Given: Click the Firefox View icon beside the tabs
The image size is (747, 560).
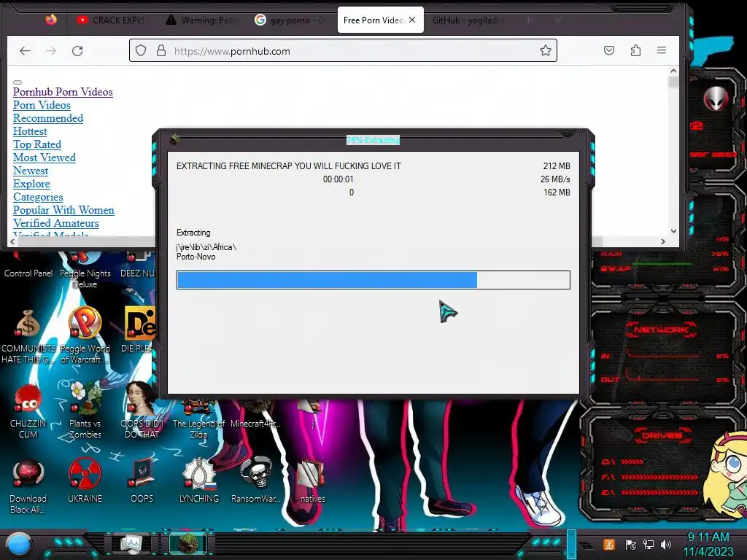Looking at the screenshot, I should click(x=51, y=20).
